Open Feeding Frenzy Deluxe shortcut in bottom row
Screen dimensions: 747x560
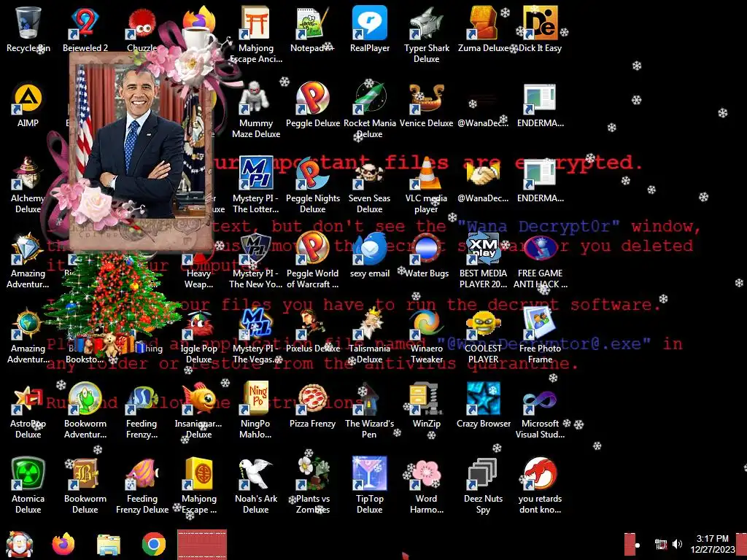[142, 485]
